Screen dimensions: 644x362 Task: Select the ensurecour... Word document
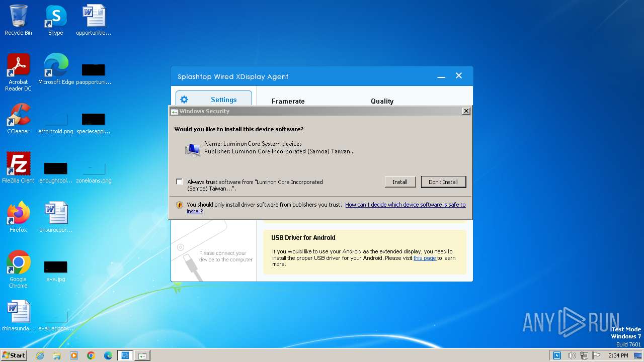[56, 217]
